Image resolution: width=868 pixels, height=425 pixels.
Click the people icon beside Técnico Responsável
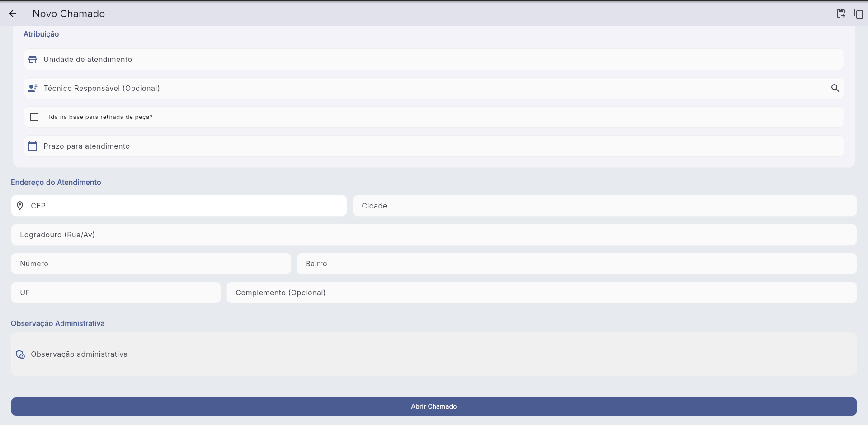33,88
